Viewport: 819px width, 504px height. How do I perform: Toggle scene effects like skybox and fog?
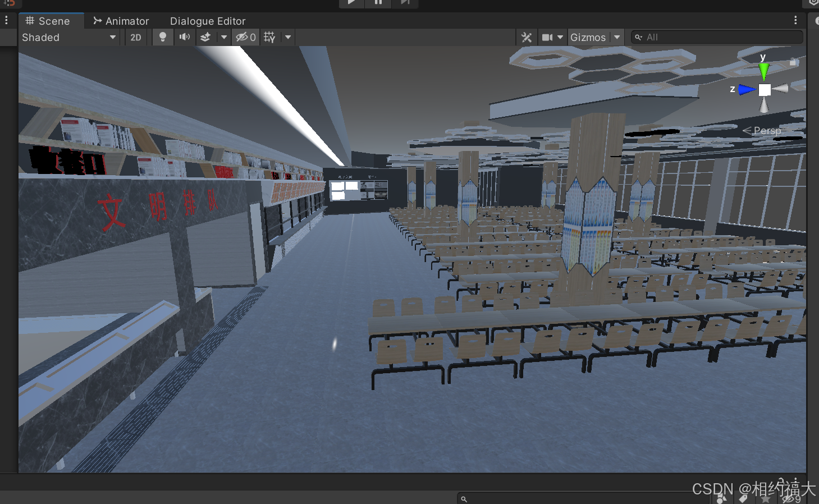205,37
